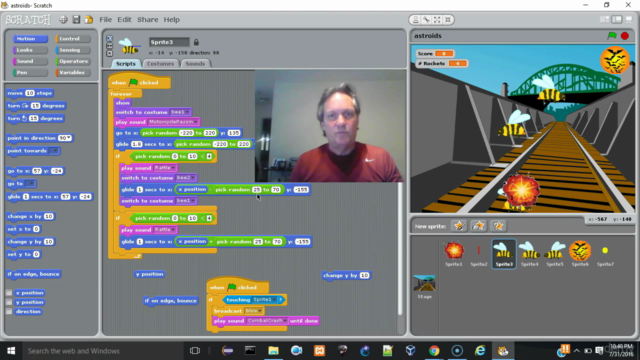Image resolution: width=640 pixels, height=360 pixels.
Task: Select Sprite5 bee thumbnail
Action: coord(555,254)
